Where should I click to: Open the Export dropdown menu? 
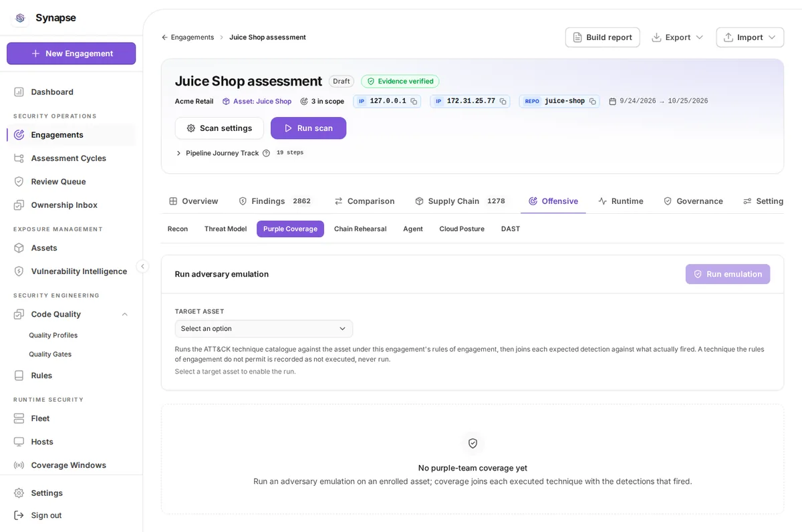(677, 37)
